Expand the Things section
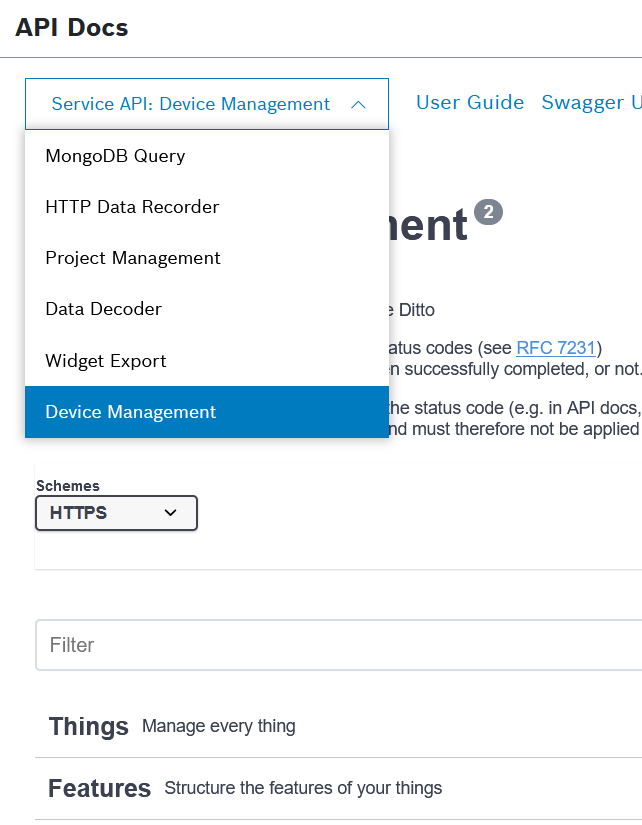Viewport: 642px width, 825px height. pyautogui.click(x=89, y=726)
